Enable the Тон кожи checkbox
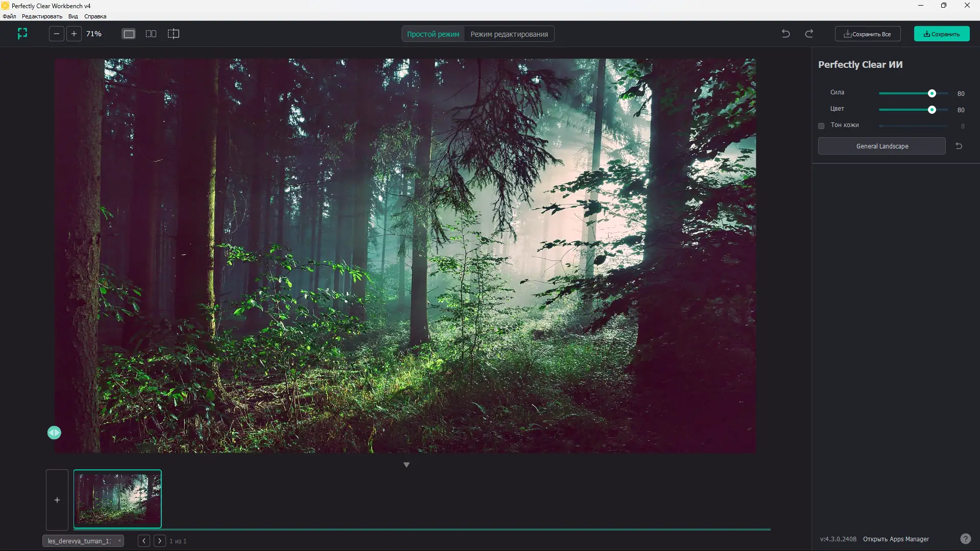 tap(821, 126)
